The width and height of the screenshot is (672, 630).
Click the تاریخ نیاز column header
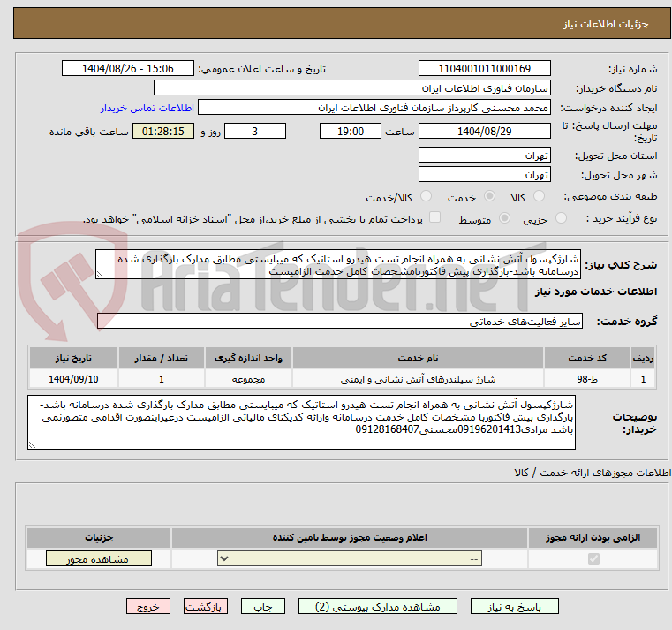tap(73, 358)
